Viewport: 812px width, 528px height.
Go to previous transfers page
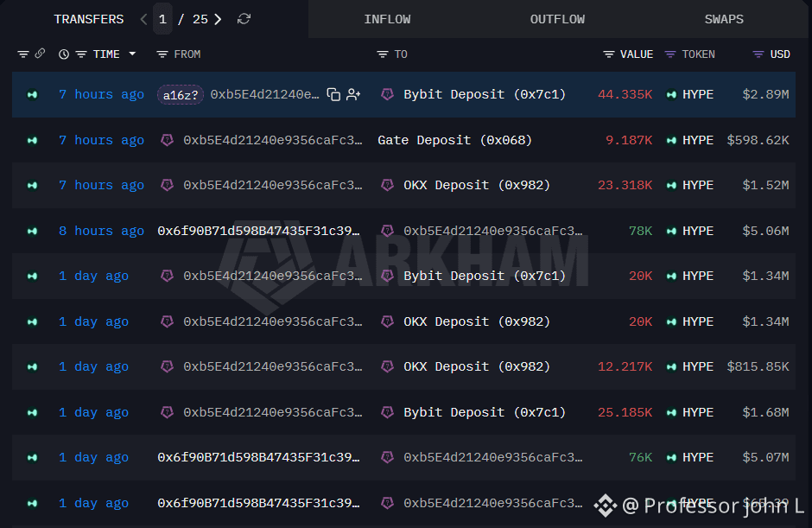click(x=143, y=19)
